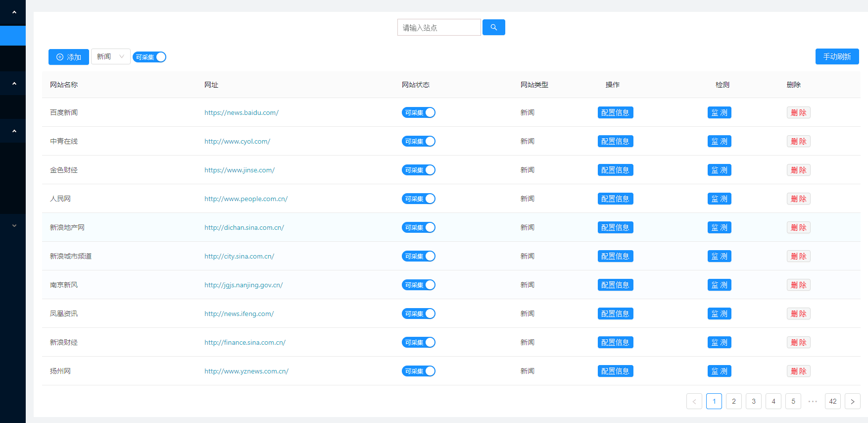The height and width of the screenshot is (423, 868).
Task: Follow the http://www.yznews.com.cn/ link
Action: (246, 371)
